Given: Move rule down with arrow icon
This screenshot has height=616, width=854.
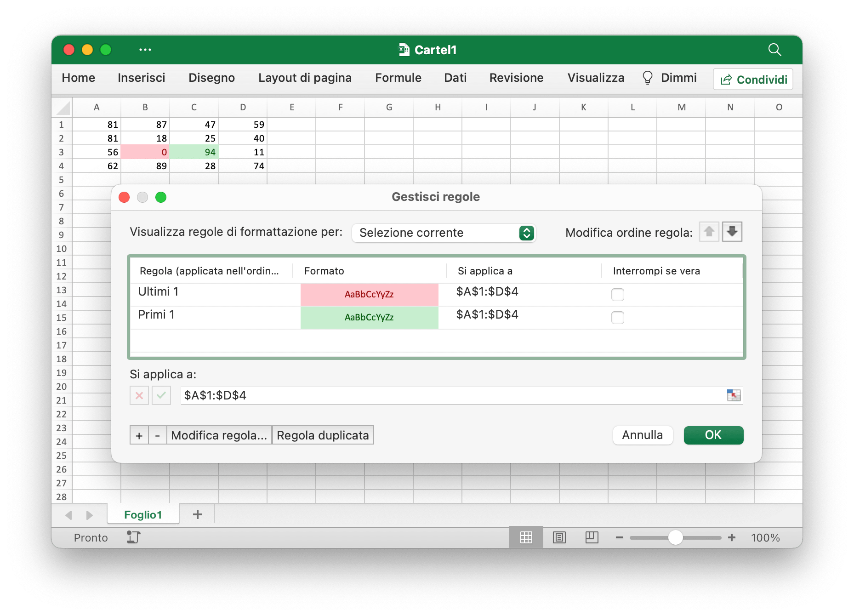Looking at the screenshot, I should pyautogui.click(x=732, y=232).
